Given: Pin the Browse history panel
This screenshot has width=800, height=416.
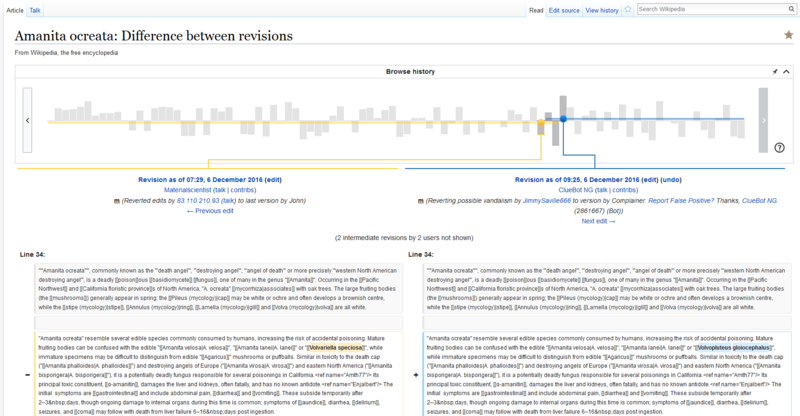Looking at the screenshot, I should [774, 72].
